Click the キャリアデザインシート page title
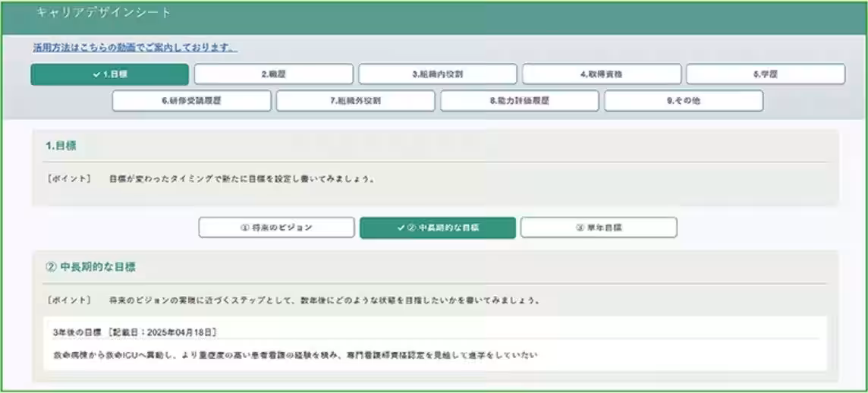The image size is (868, 393). click(104, 13)
